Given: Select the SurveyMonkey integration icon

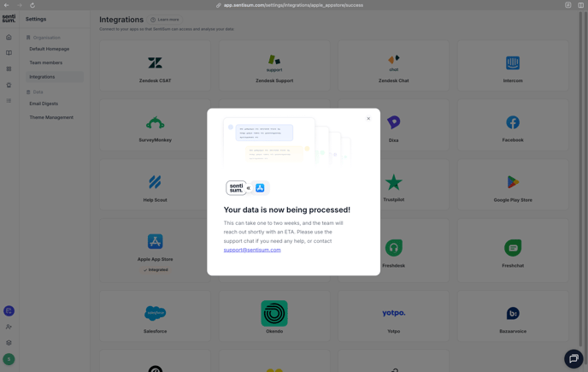Looking at the screenshot, I should click(x=155, y=122).
